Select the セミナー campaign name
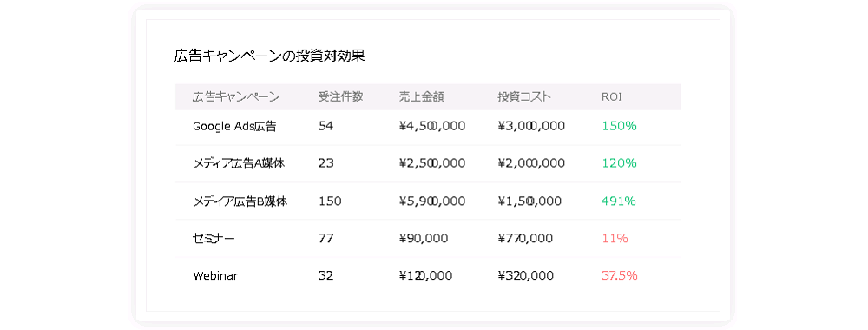The height and width of the screenshot is (330, 868). coord(214,239)
